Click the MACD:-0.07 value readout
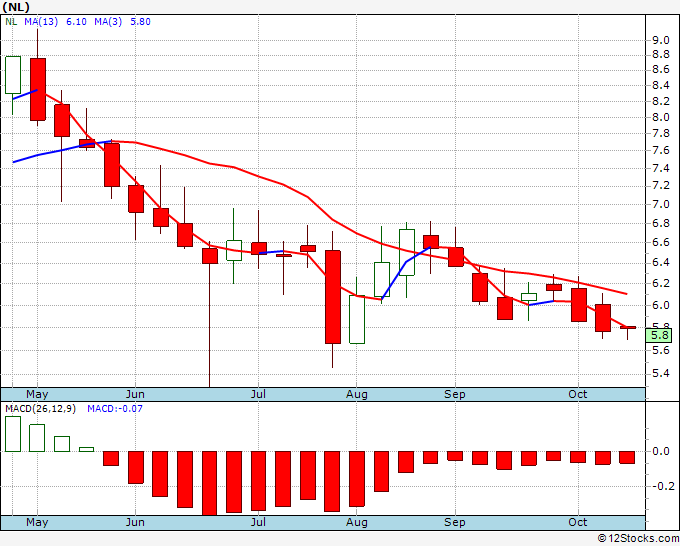Screen dimensions: 680x546 pos(115,409)
